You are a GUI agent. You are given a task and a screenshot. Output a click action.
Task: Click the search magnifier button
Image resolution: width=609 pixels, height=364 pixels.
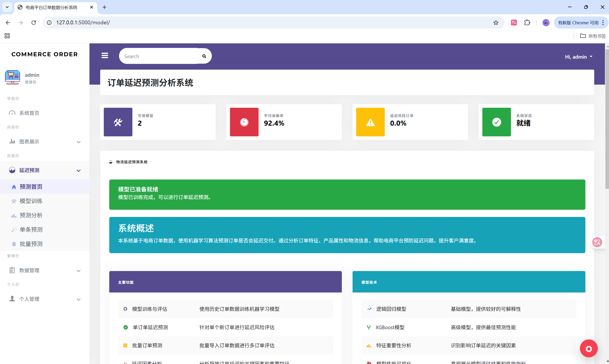pos(204,56)
